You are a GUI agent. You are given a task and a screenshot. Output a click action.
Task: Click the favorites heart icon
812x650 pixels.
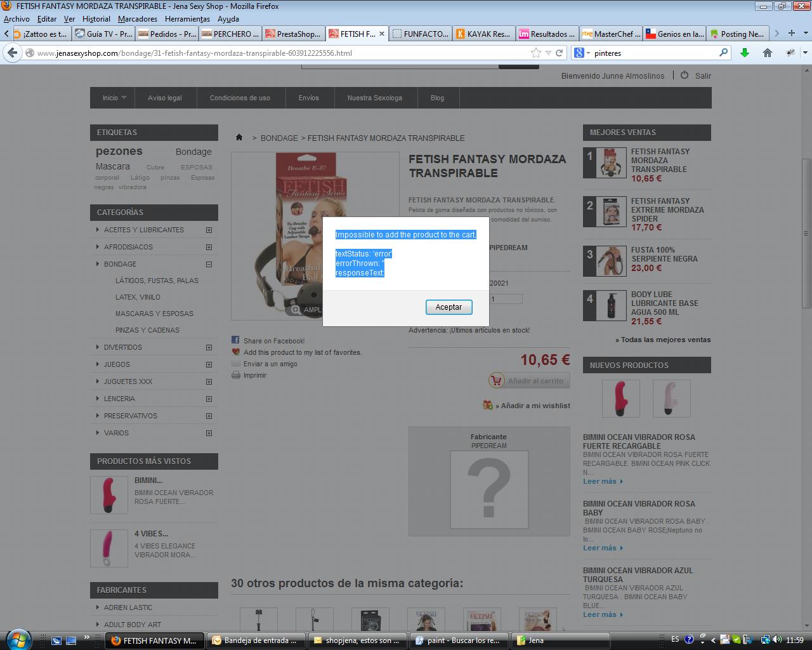pyautogui.click(x=235, y=352)
